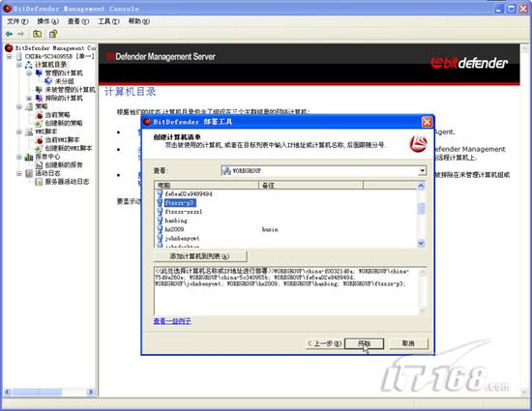Click the forward arrow toolbar icon
Viewport: 532px width, 411px height.
tap(20, 34)
